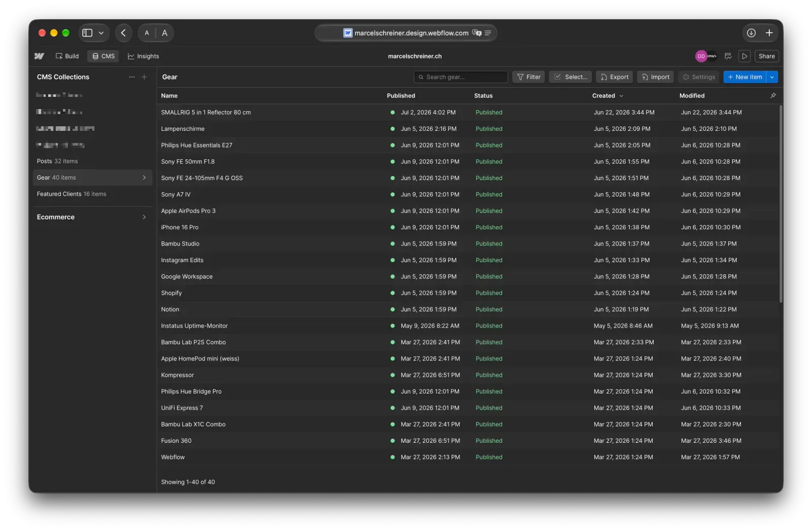Click the Safari address bar URL
Viewport: 812px width, 531px height.
411,33
